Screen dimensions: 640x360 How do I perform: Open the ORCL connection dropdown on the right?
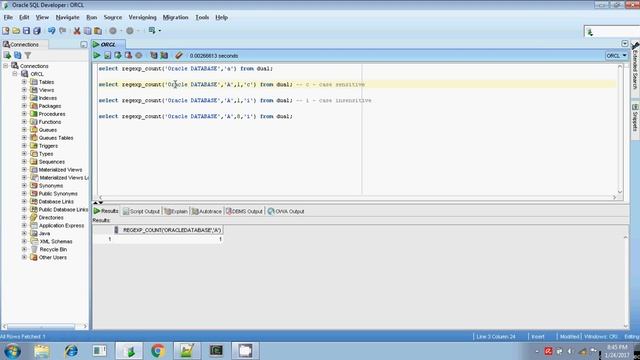(616, 56)
